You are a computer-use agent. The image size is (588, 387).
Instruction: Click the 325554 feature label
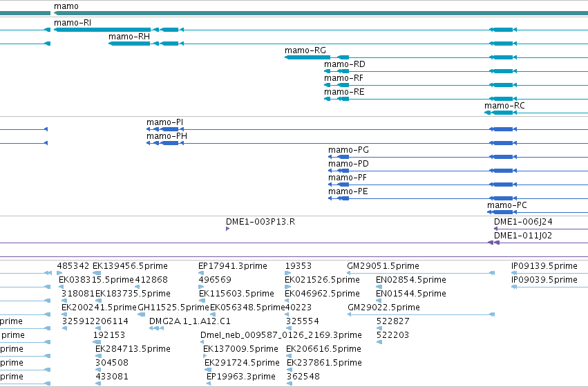click(302, 322)
